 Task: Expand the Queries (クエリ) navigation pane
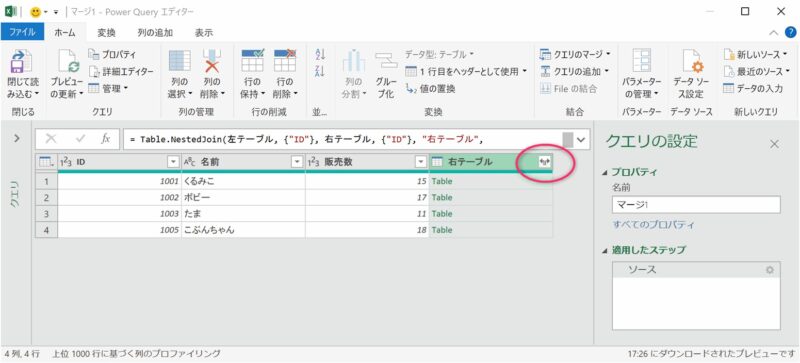[17, 138]
